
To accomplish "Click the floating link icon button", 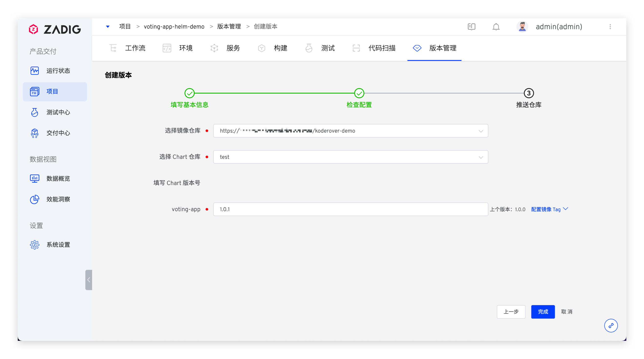I will coord(611,326).
